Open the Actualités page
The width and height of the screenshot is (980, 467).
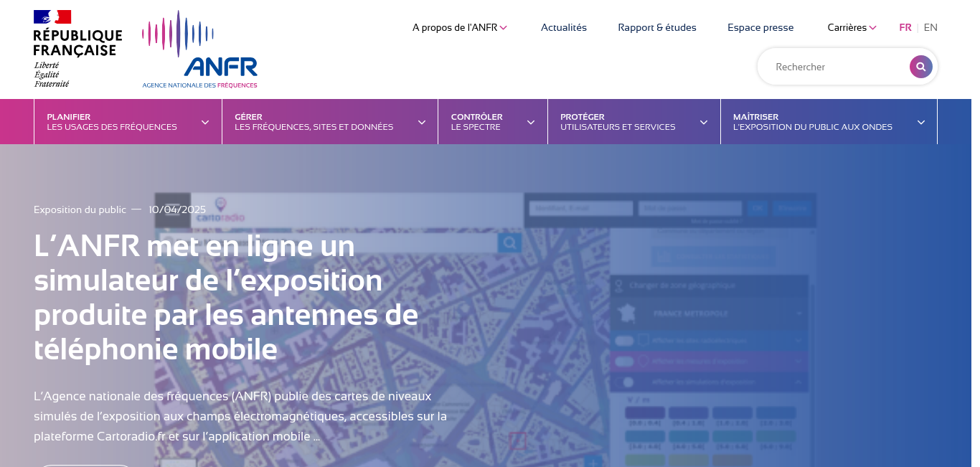(x=564, y=27)
